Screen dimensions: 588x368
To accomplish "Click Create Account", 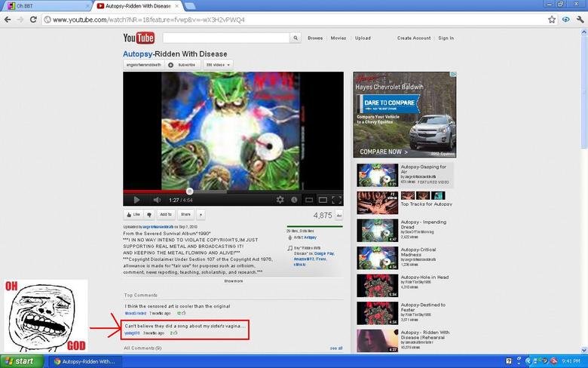I will point(414,38).
